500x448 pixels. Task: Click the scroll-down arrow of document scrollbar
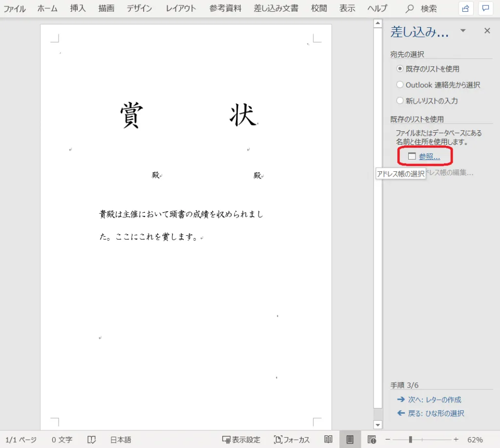point(377,425)
